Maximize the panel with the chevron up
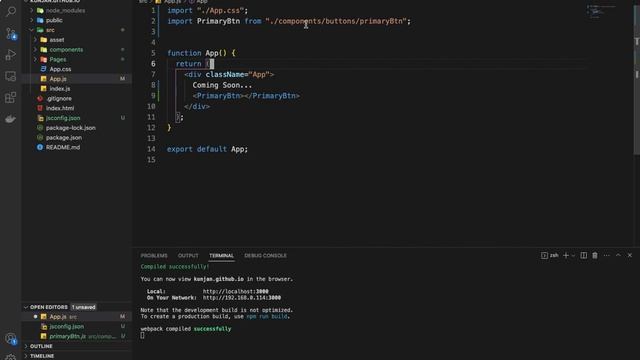The image size is (640, 360). point(618,255)
